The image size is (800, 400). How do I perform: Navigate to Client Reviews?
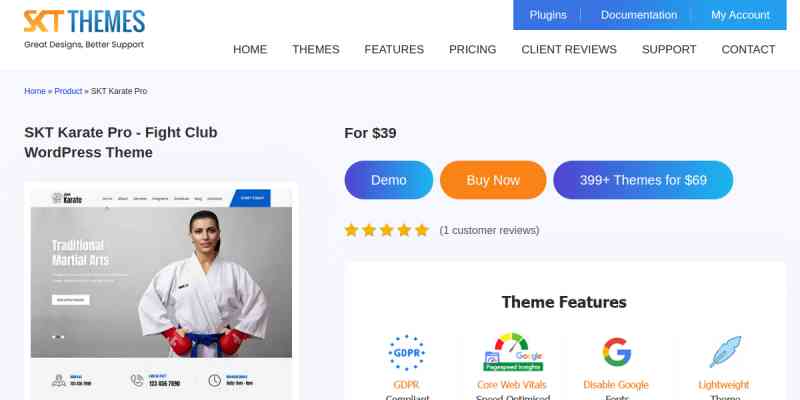click(x=569, y=49)
